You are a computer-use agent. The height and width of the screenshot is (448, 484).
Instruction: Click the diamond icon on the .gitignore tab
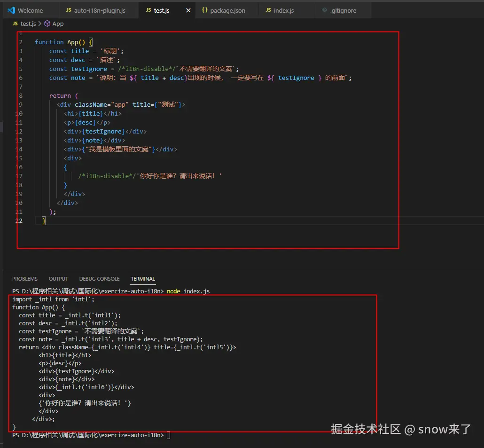[x=324, y=10]
